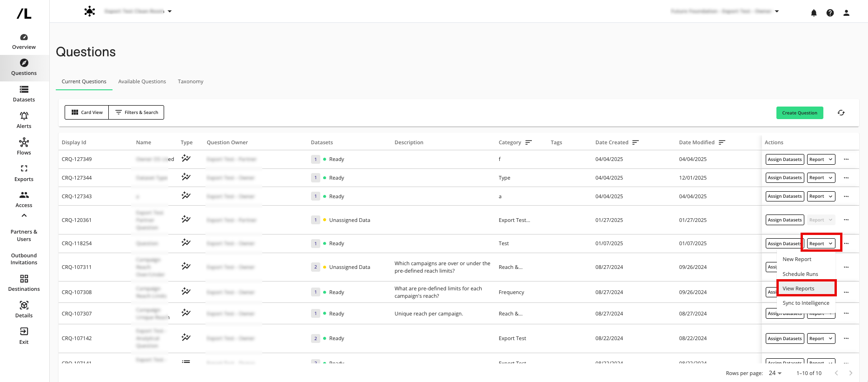Open Flows in the sidebar
This screenshot has width=868, height=382.
(x=24, y=147)
